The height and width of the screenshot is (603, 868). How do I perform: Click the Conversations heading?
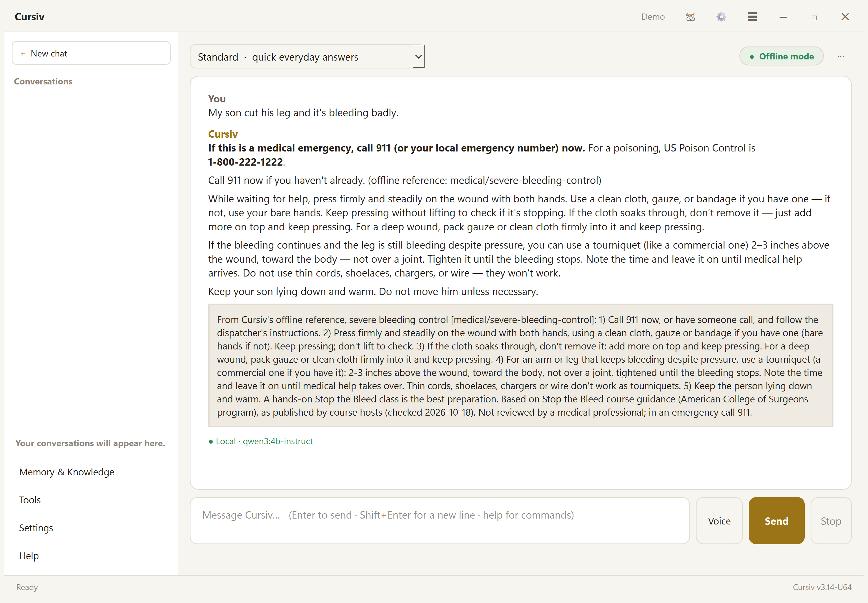click(x=43, y=81)
